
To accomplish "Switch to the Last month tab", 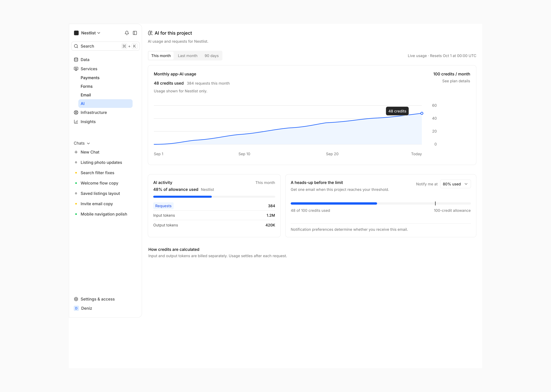I will (187, 56).
